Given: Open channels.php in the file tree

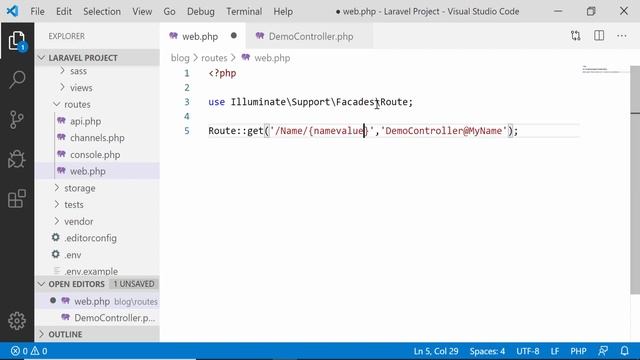Looking at the screenshot, I should pos(97,138).
